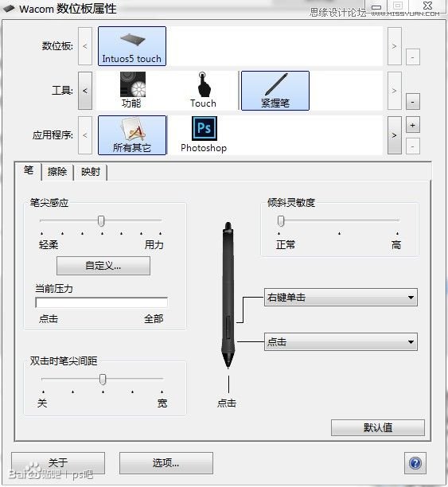Adjust the 双击时笔尖间距 double-click distance slider handle
This screenshot has height=487, width=448.
[x=103, y=380]
